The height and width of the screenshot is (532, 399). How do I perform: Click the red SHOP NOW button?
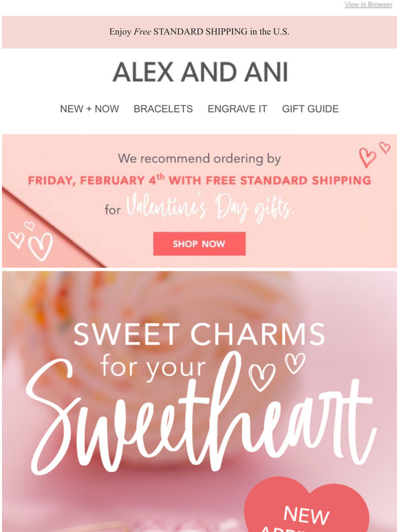click(199, 243)
